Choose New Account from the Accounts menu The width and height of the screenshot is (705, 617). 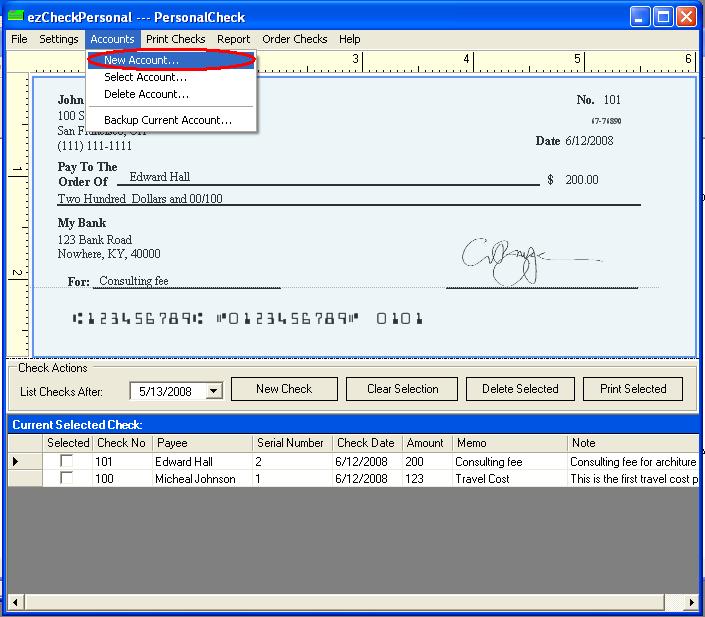click(x=141, y=60)
